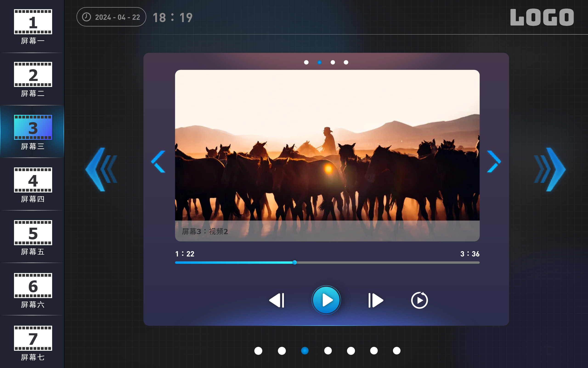
Task: Select screen two film-strip icon
Action: (33, 74)
